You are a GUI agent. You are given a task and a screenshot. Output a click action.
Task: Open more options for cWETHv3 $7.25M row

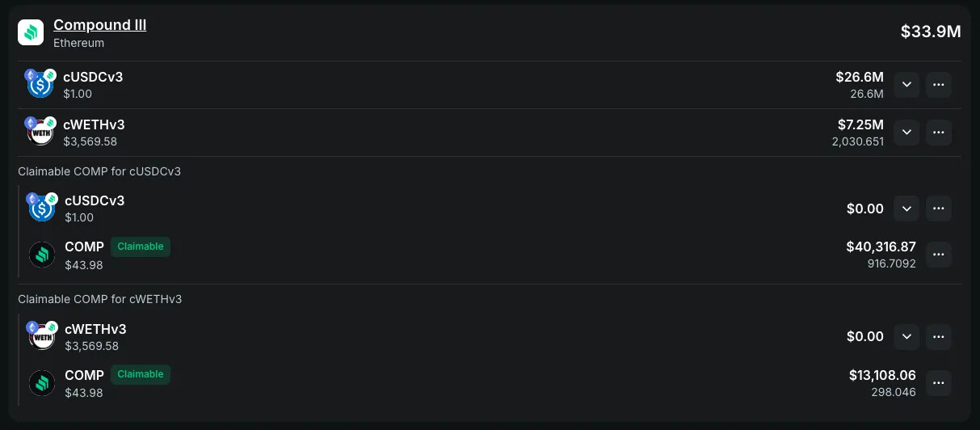point(938,133)
